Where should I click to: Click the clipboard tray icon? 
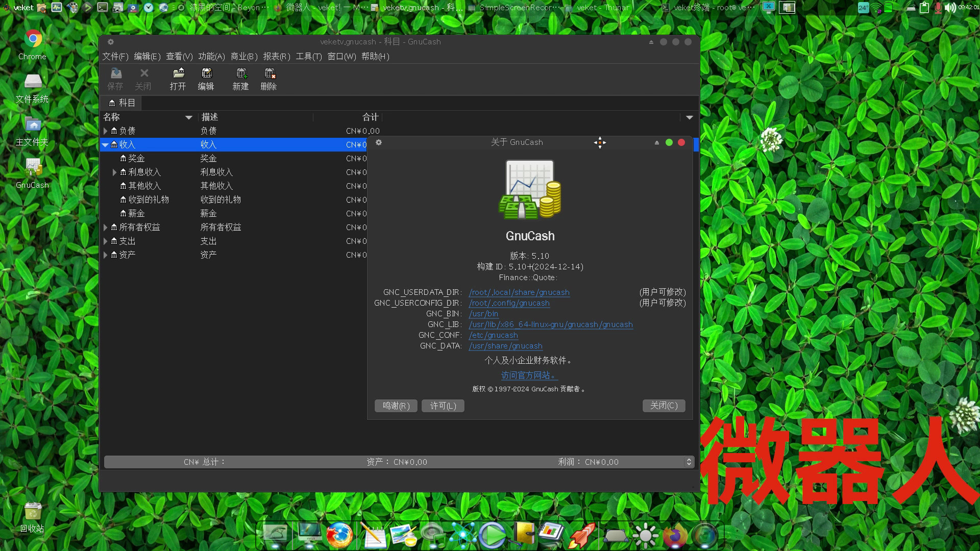coord(924,8)
